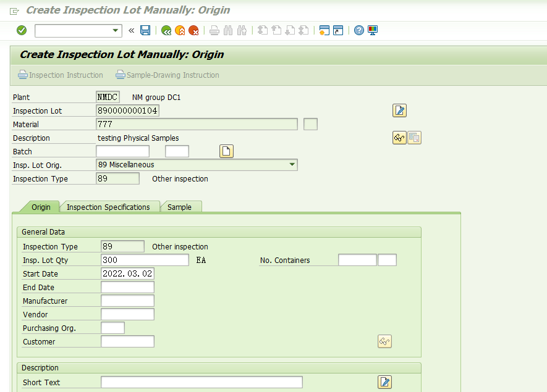Open the Help question mark icon

tap(359, 31)
